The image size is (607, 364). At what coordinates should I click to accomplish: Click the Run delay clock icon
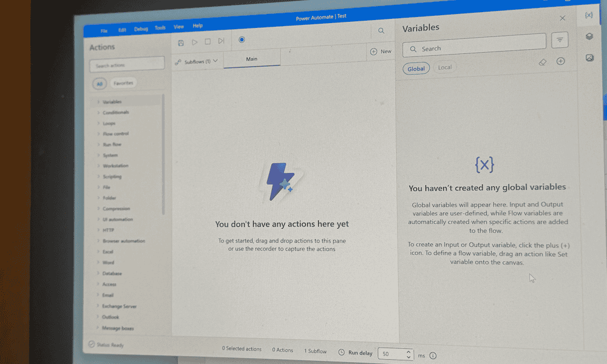pos(341,352)
